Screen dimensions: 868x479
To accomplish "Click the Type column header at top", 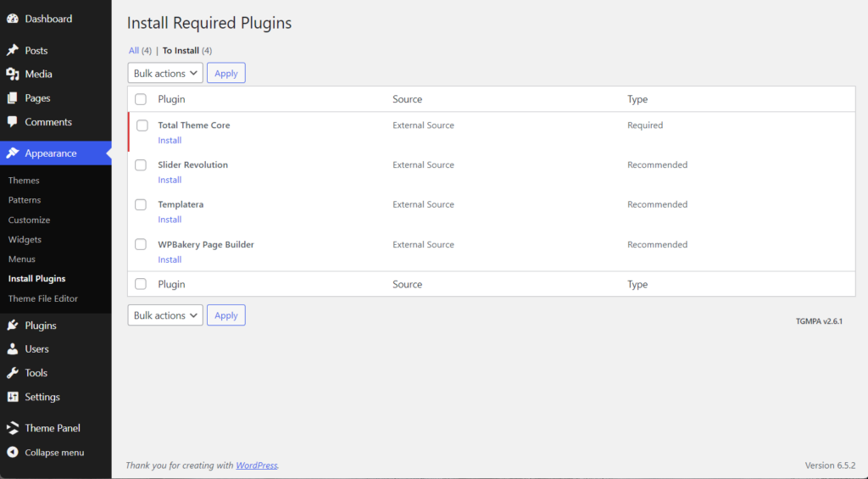I will (x=637, y=100).
